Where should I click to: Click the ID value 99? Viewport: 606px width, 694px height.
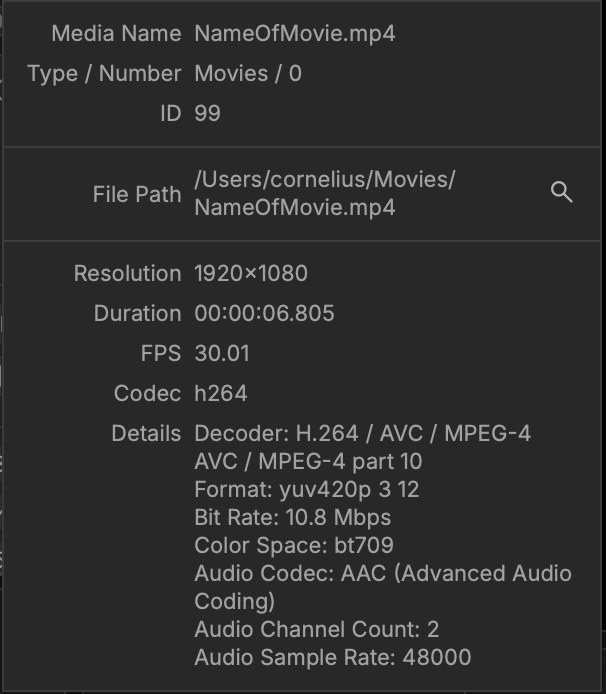coord(207,113)
